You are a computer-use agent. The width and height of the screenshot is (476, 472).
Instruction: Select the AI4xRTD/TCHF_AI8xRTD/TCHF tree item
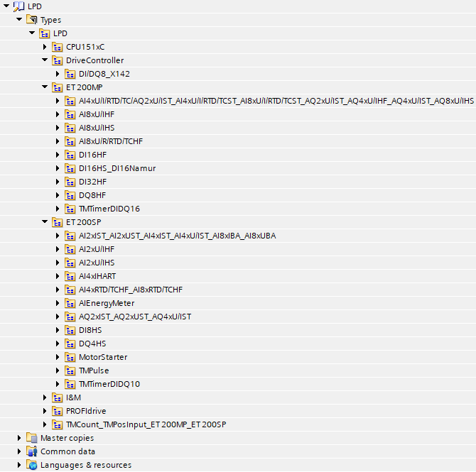(x=131, y=290)
